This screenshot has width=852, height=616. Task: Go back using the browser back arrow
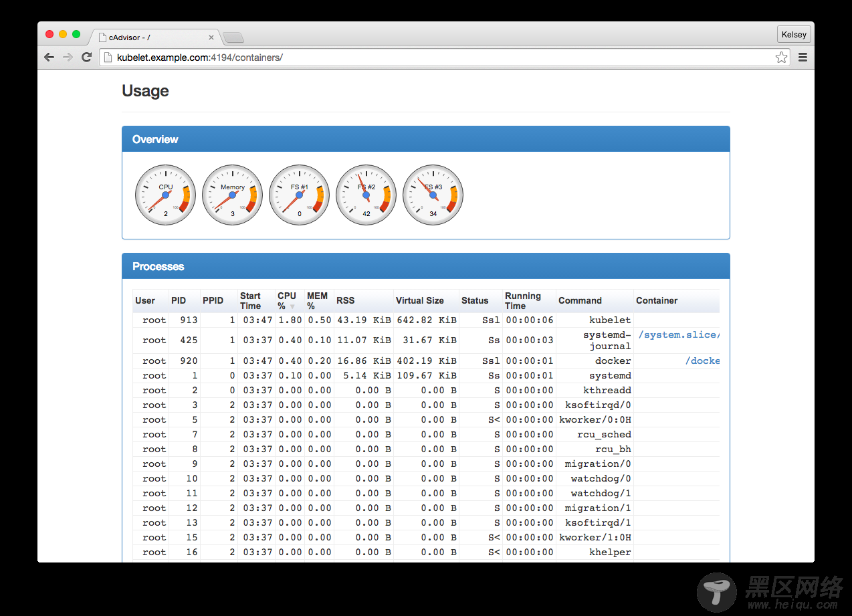49,58
